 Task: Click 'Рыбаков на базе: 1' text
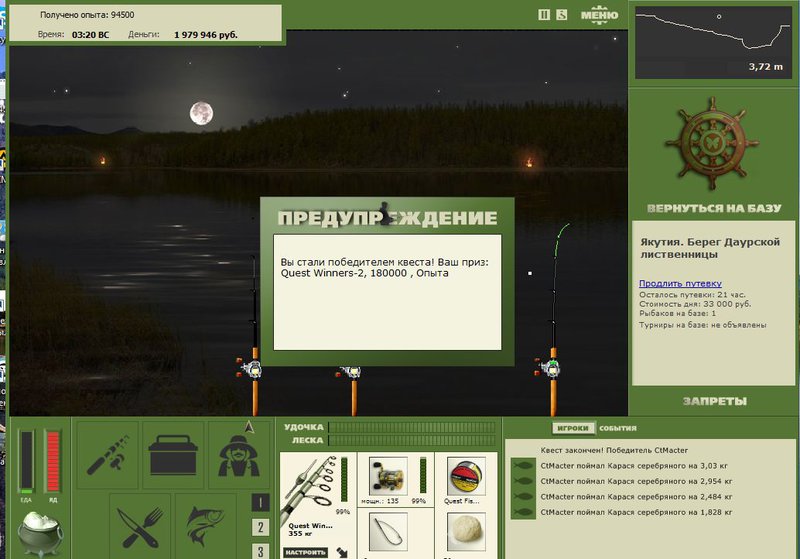point(678,313)
